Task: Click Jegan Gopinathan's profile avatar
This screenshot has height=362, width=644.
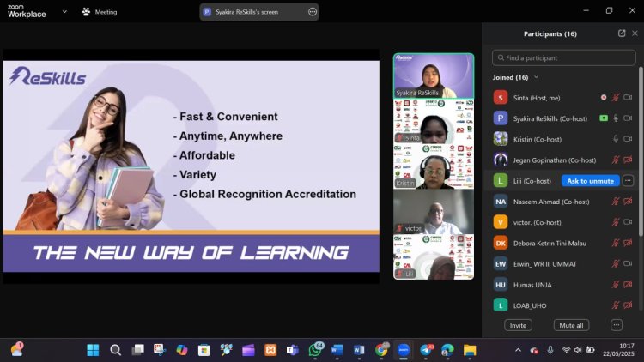Action: [x=501, y=160]
